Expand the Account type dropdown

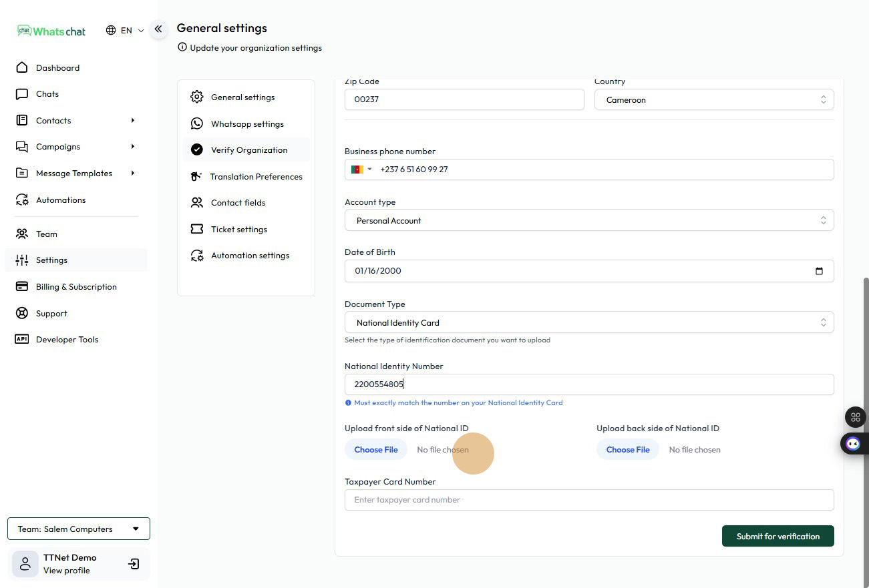pos(588,221)
